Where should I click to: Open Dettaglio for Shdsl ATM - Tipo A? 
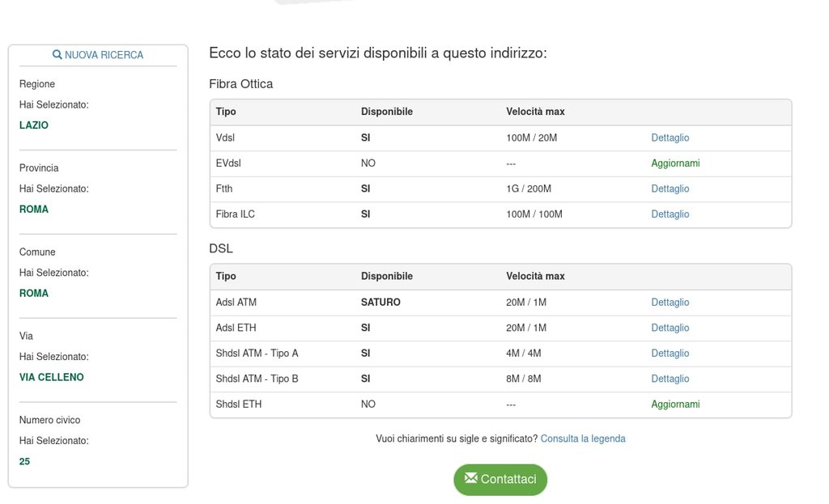[x=670, y=354]
